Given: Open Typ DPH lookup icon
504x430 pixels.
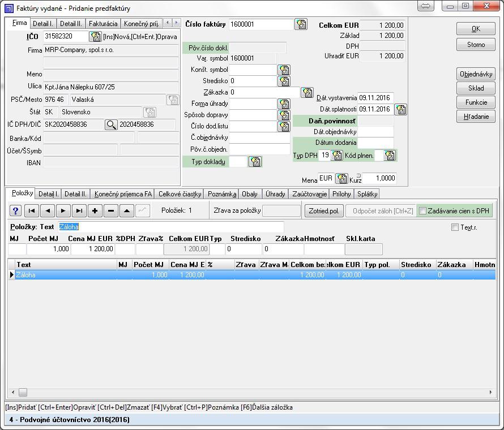Looking at the screenshot, I should pos(337,156).
